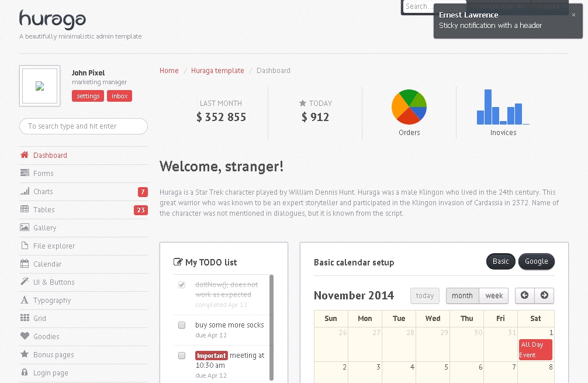Screen dimensions: 588x383
Task: Click the Huraga template breadcrumb link
Action: pyautogui.click(x=217, y=71)
